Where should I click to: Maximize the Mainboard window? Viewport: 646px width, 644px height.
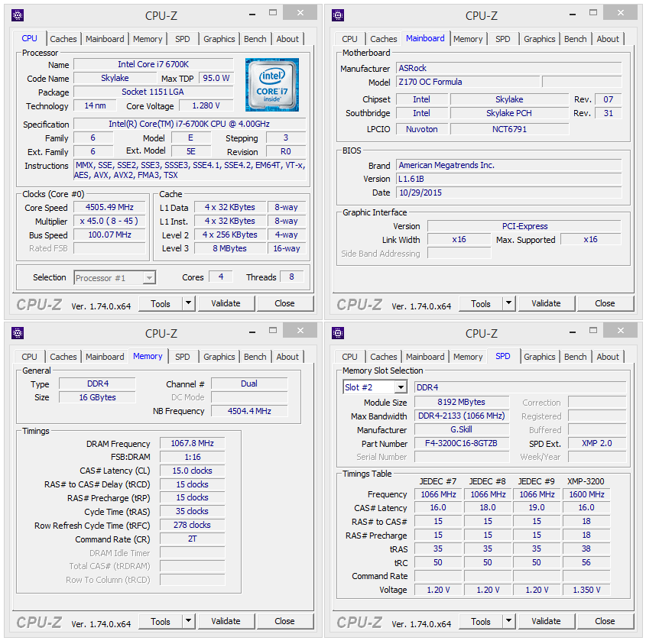(x=593, y=13)
